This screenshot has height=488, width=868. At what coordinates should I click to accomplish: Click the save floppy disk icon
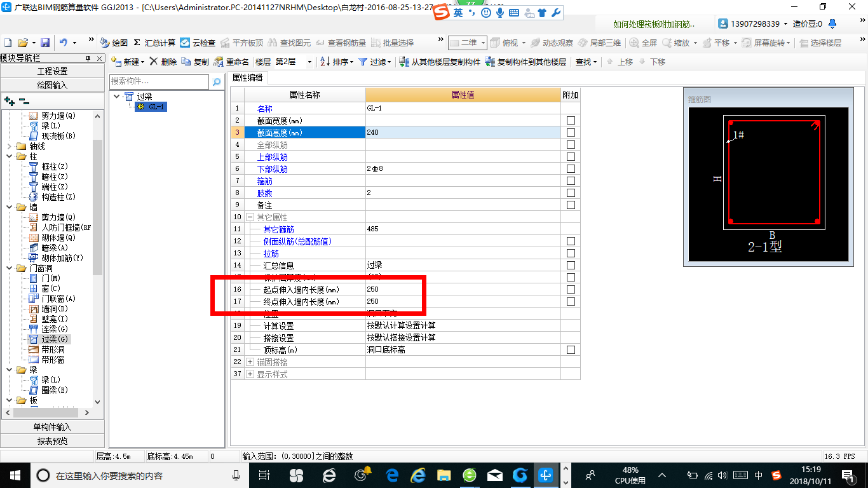(45, 43)
